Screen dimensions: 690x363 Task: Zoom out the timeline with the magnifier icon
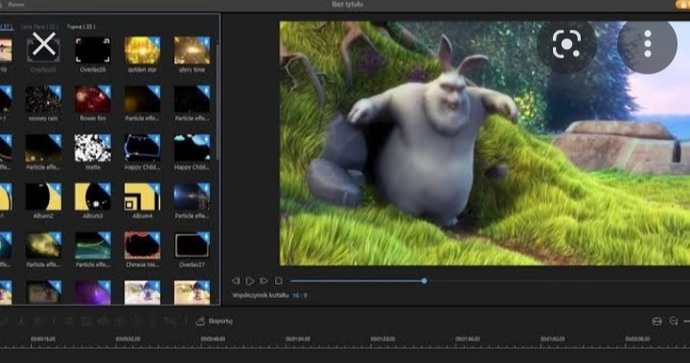[673, 322]
